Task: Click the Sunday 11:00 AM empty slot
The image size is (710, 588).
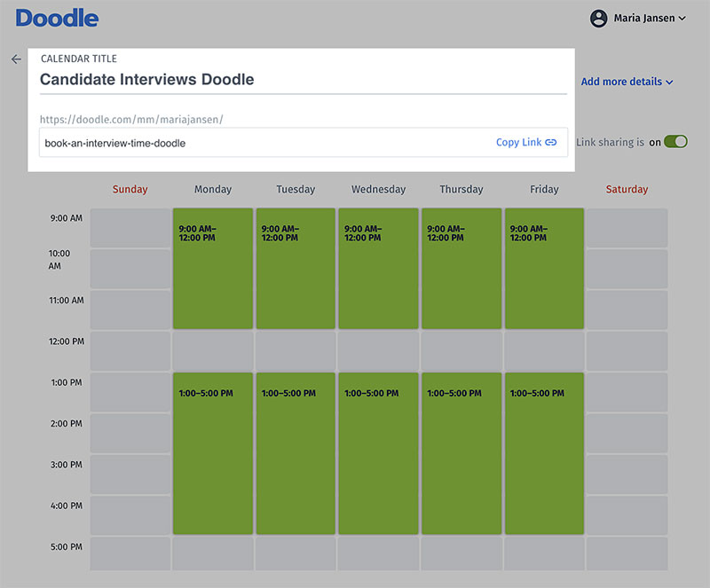Action: click(x=130, y=310)
